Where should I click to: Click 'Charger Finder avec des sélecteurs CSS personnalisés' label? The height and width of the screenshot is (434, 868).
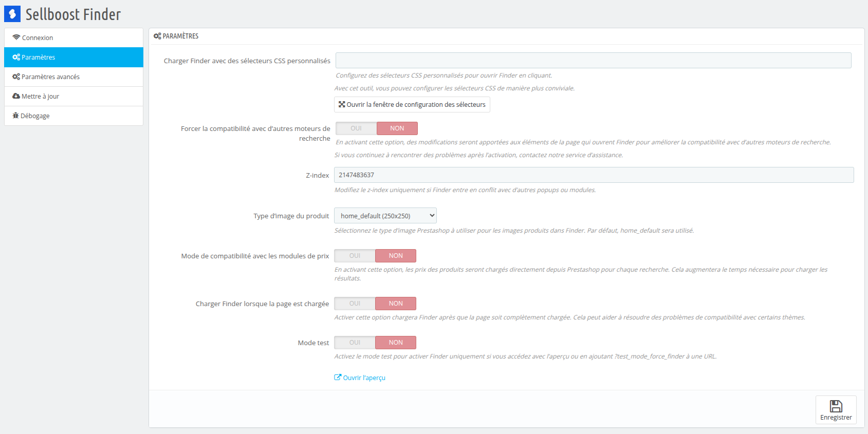pos(247,61)
